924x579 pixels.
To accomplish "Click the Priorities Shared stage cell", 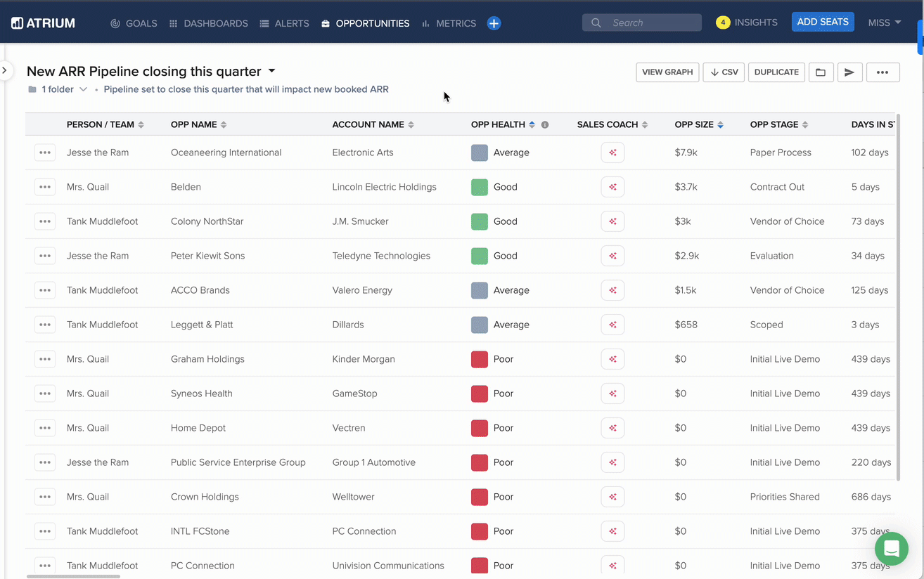I will pos(785,497).
